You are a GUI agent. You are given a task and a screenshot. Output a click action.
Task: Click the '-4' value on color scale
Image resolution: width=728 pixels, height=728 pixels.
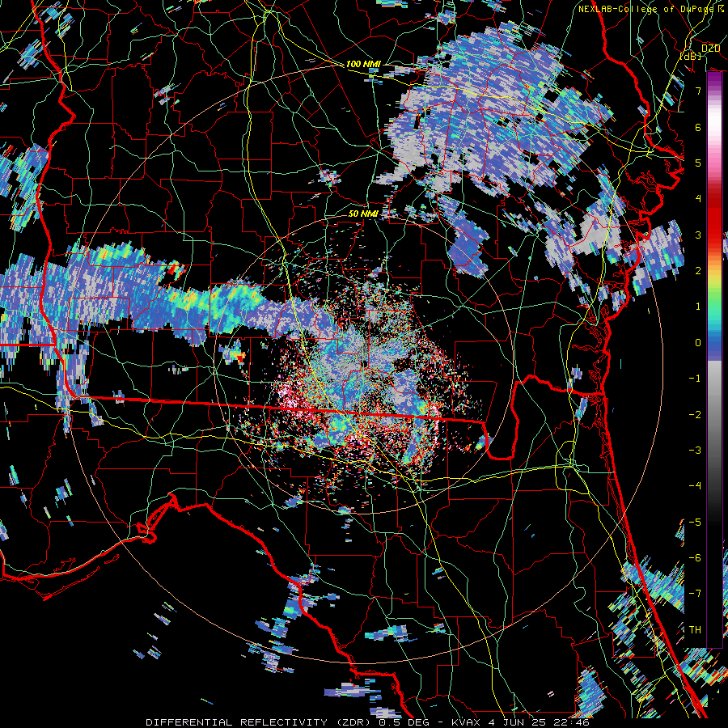(x=695, y=486)
